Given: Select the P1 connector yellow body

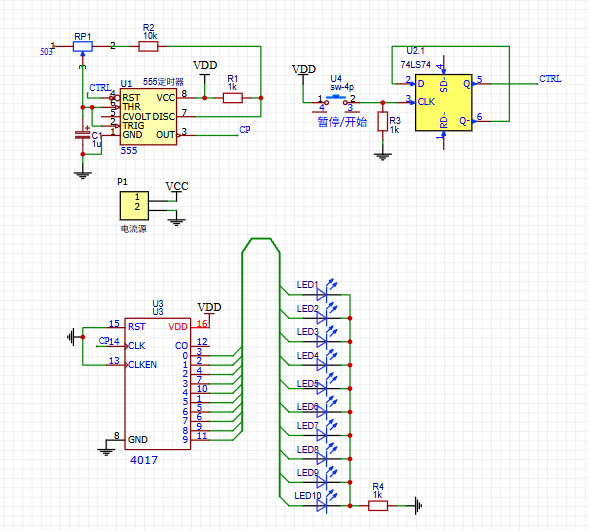Looking at the screenshot, I should click(x=134, y=206).
